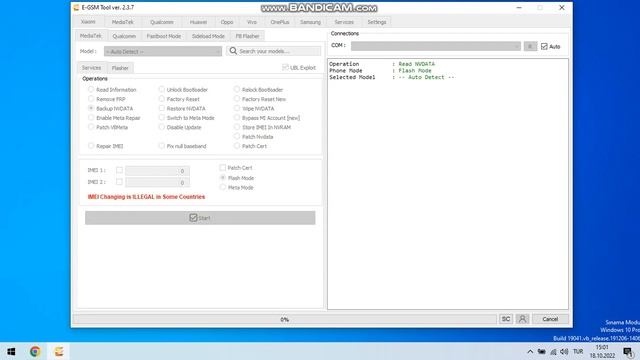The height and width of the screenshot is (360, 640).
Task: Click the IMEI 1 input field
Action: click(x=157, y=171)
